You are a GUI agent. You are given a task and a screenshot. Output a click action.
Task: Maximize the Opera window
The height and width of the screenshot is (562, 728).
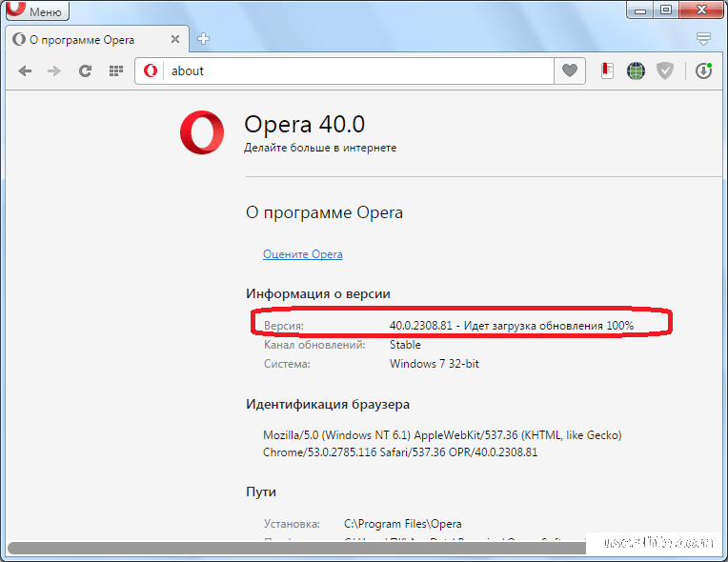(x=666, y=10)
